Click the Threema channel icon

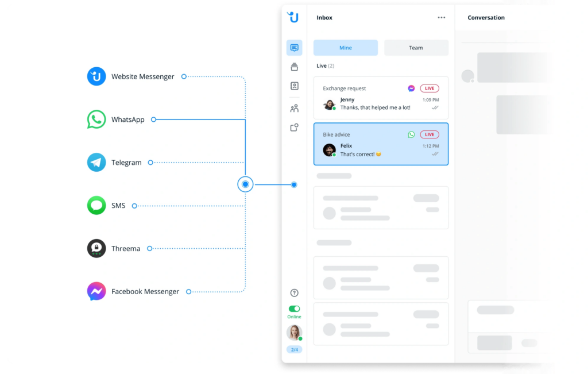tap(96, 249)
